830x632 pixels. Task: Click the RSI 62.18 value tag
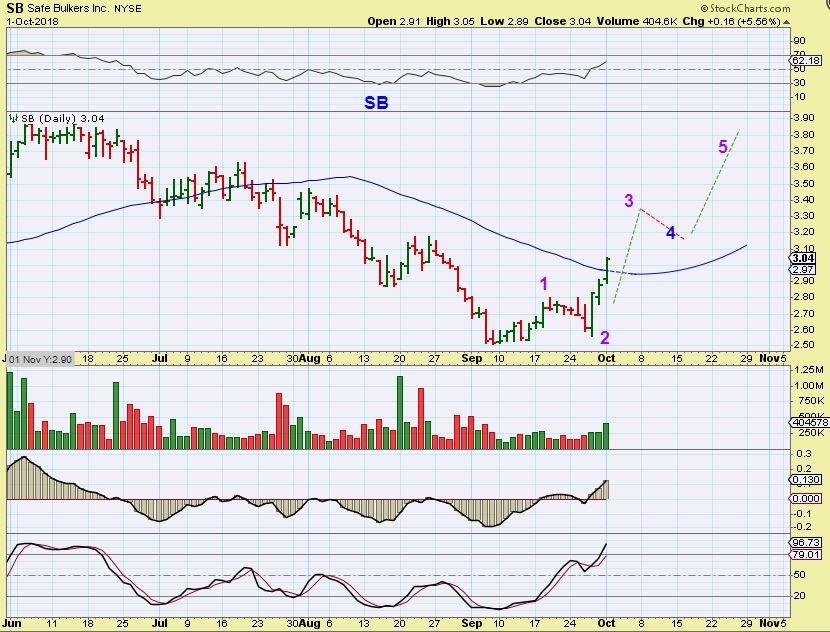coord(807,60)
